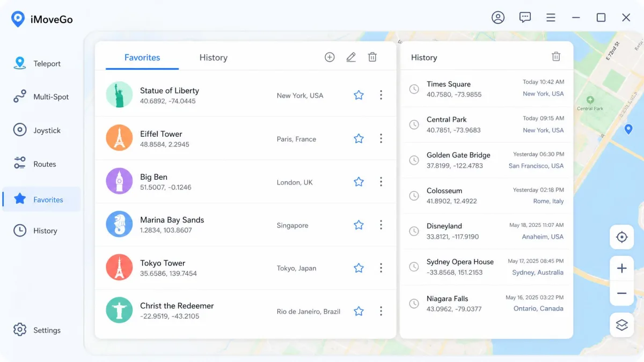This screenshot has width=644, height=362.
Task: Open Routes in the sidebar
Action: 41,164
